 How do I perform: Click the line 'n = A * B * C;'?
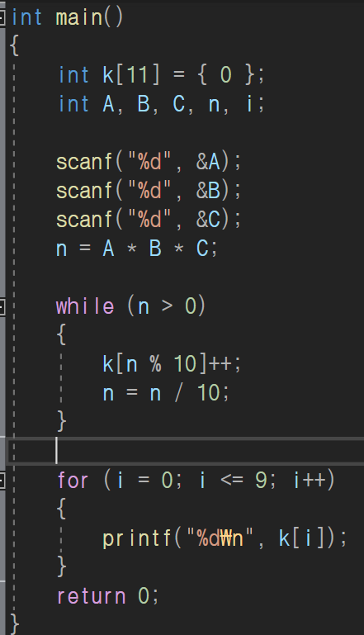pos(137,249)
